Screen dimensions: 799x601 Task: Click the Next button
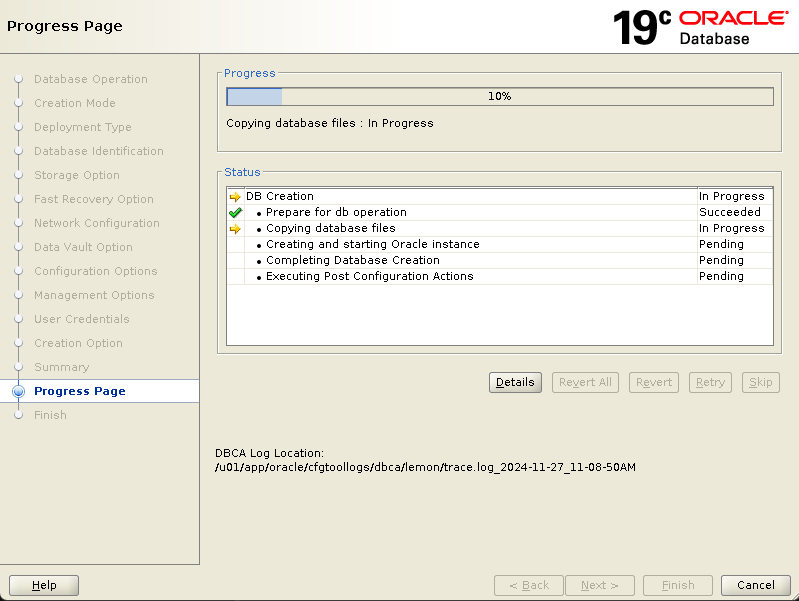[x=600, y=585]
